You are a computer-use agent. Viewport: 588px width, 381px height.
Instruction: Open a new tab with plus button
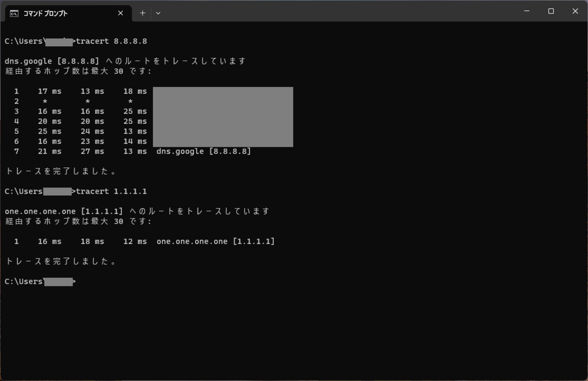pos(142,13)
